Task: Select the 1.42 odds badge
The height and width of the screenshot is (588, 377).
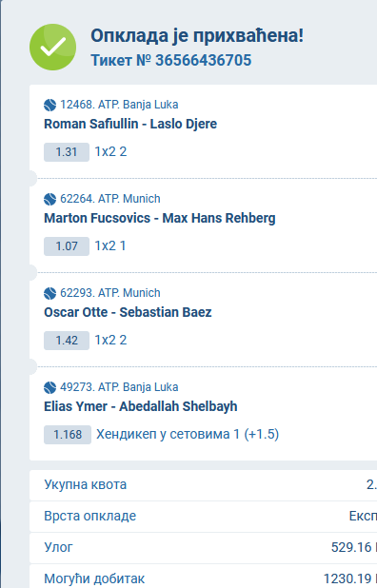Action: pyautogui.click(x=67, y=340)
